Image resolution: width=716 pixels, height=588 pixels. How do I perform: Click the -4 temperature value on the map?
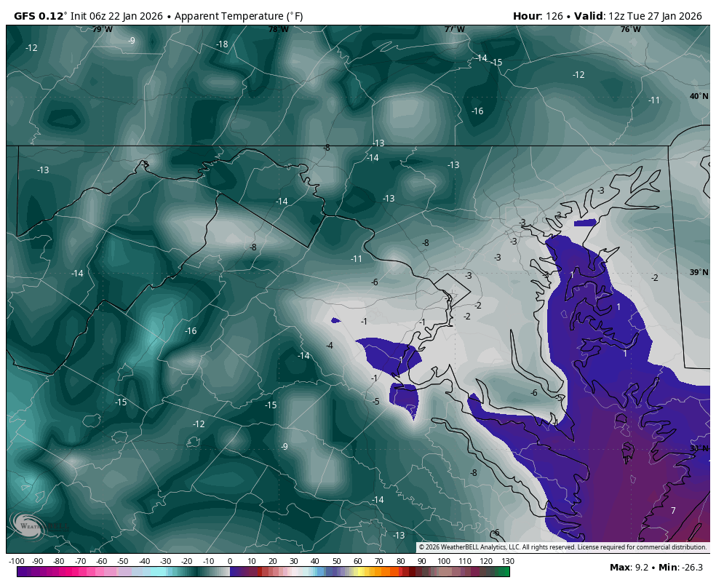330,346
